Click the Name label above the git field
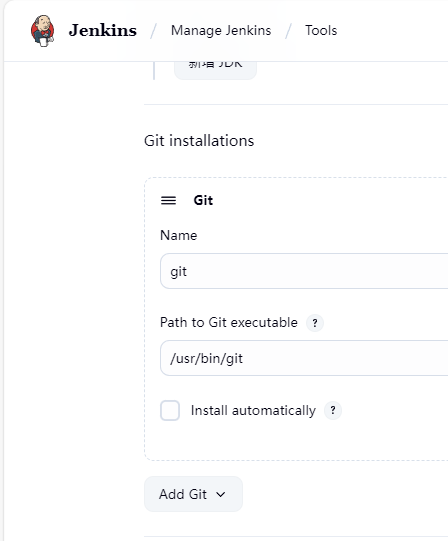The width and height of the screenshot is (448, 541). coord(178,235)
